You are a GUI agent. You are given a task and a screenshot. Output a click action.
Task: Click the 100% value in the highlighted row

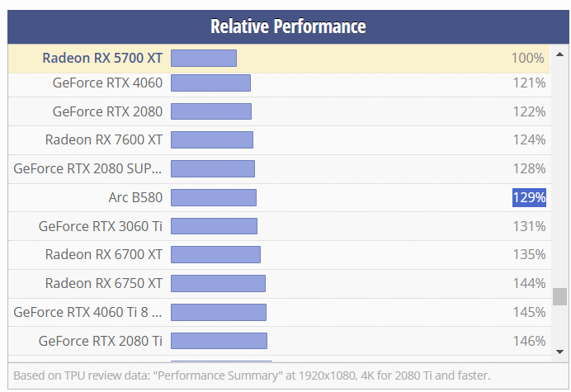(528, 58)
